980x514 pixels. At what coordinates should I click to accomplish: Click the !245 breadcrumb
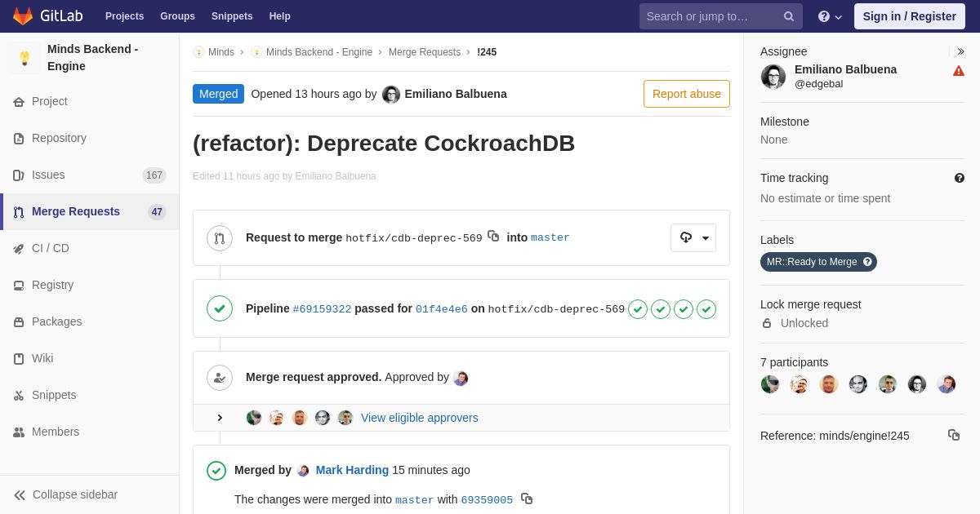[487, 52]
